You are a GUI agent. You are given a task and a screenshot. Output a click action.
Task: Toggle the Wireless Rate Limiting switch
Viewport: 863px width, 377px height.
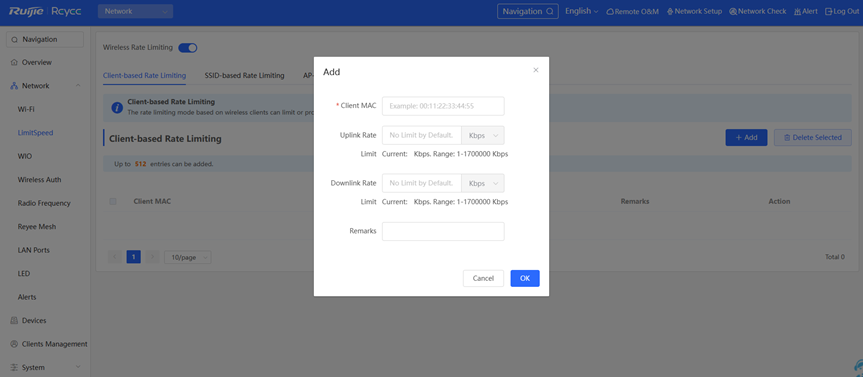[188, 48]
